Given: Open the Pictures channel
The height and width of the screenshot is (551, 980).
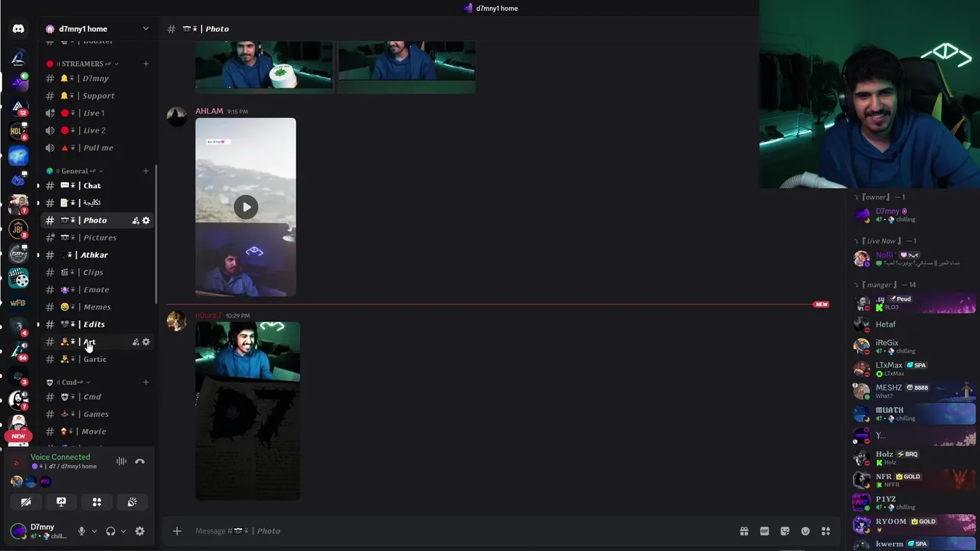Looking at the screenshot, I should pyautogui.click(x=98, y=237).
